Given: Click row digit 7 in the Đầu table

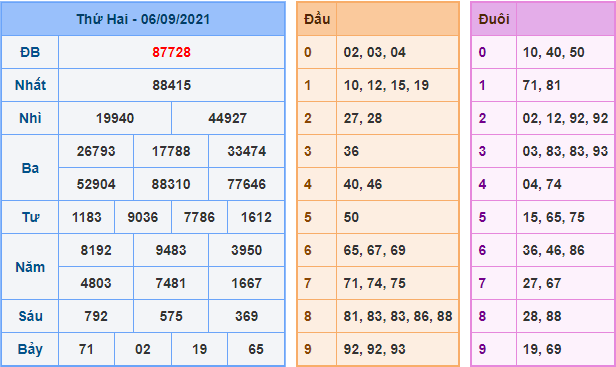Looking at the screenshot, I should pos(308,283).
